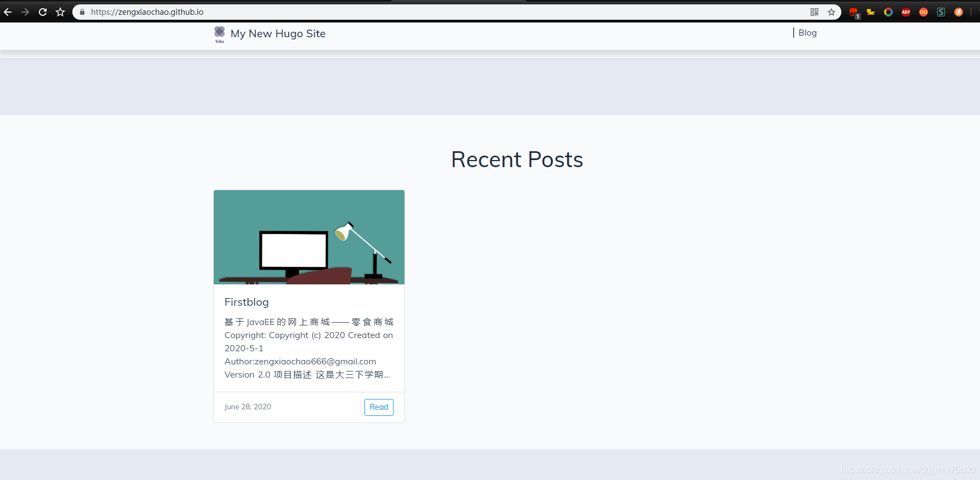Open the Firstblog post desk thumbnail
This screenshot has width=980, height=480.
(x=309, y=237)
